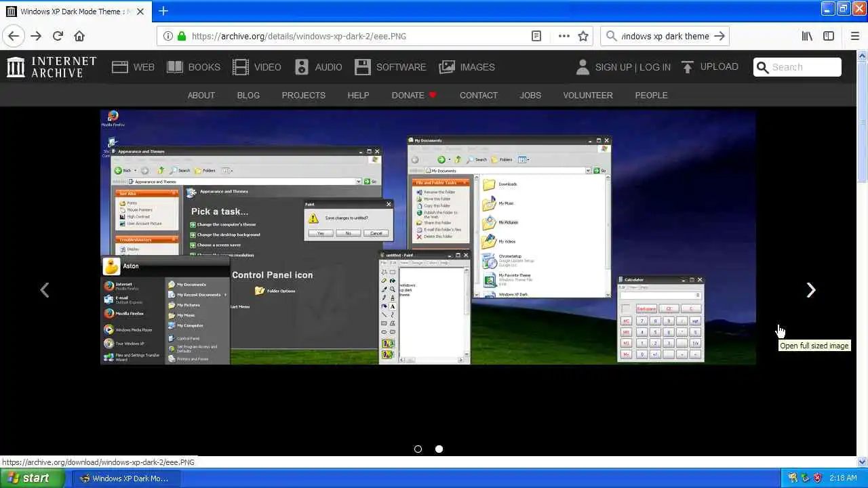868x488 pixels.
Task: Click the red security shield tray icon
Action: point(816,478)
